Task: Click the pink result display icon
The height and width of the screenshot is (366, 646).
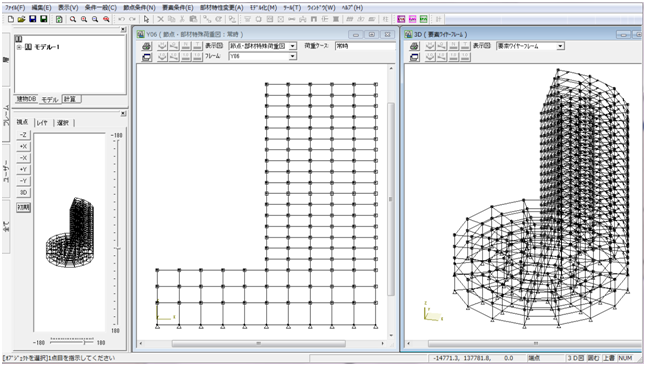Action: [412, 19]
